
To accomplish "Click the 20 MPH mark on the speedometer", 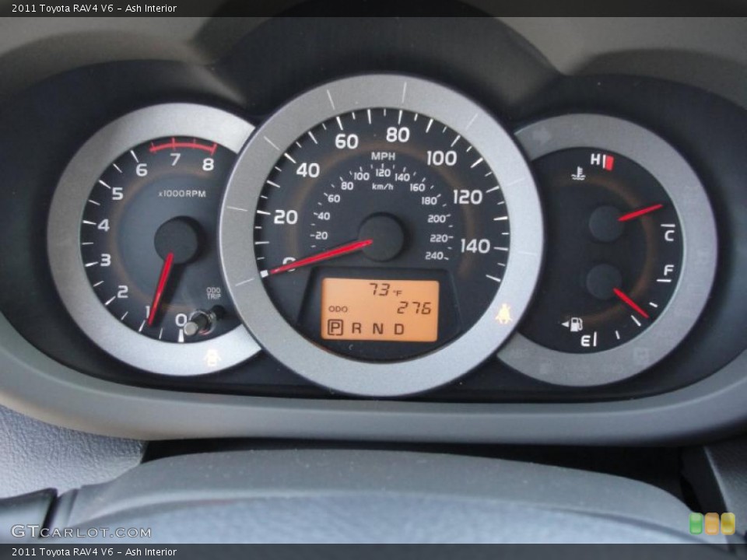I will 286,217.
